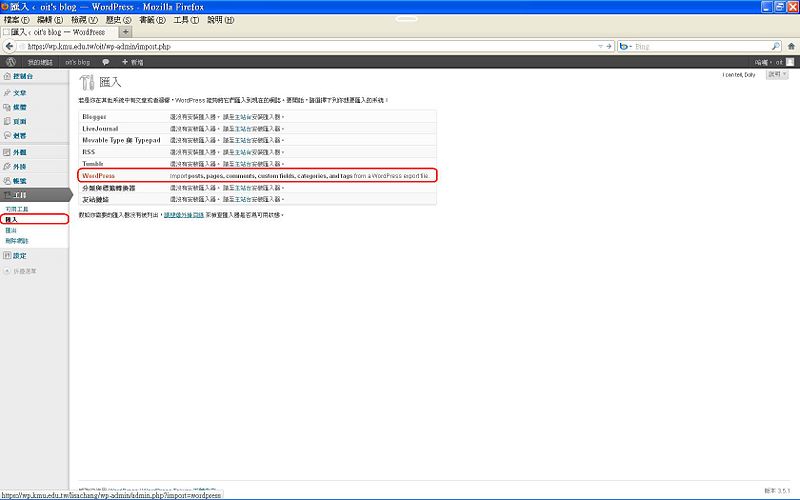Image resolution: width=800 pixels, height=500 pixels.
Task: Open Users sidebar icon
Action: point(7,181)
